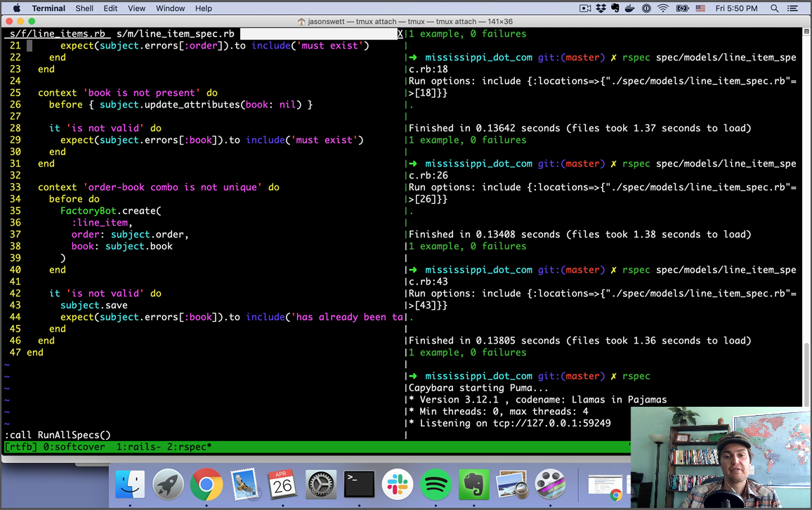The width and height of the screenshot is (812, 510).
Task: Click ':call RunAllSpecs()' command line
Action: 58,435
